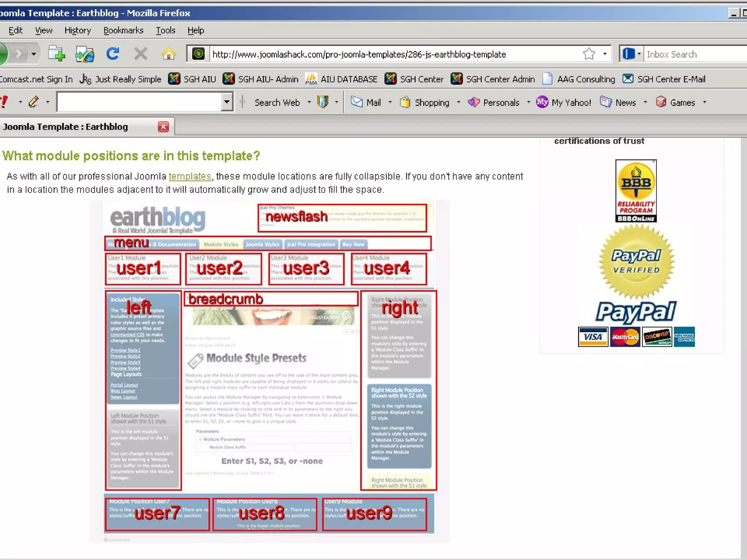Bookmark this page with star icon
Image resolution: width=747 pixels, height=560 pixels.
pyautogui.click(x=589, y=54)
